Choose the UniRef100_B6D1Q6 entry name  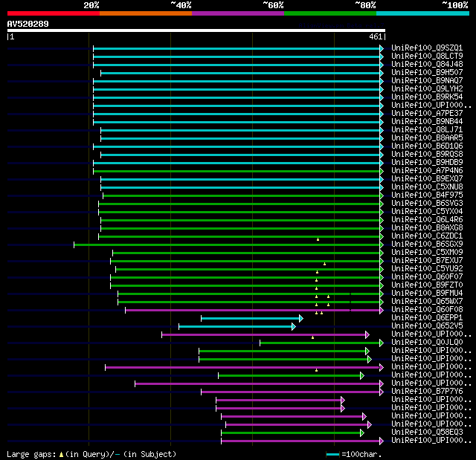point(427,146)
